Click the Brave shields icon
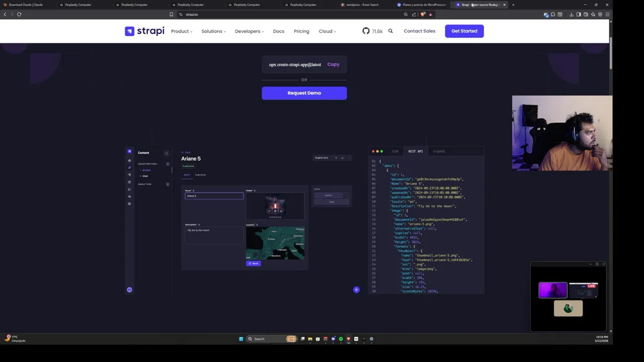This screenshot has height=362, width=644. pyautogui.click(x=423, y=14)
